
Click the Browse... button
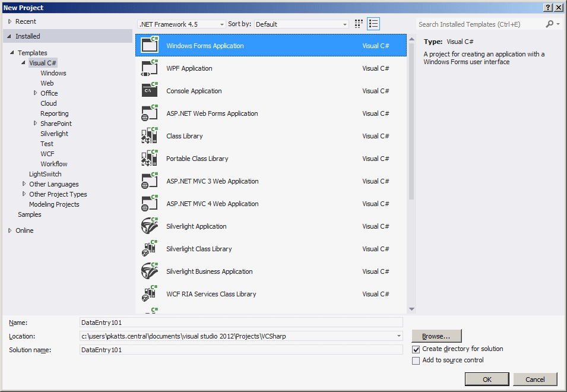click(x=436, y=336)
